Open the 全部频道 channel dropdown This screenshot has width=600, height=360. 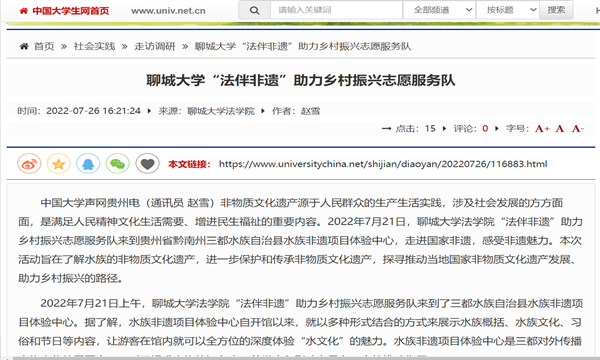click(x=439, y=10)
